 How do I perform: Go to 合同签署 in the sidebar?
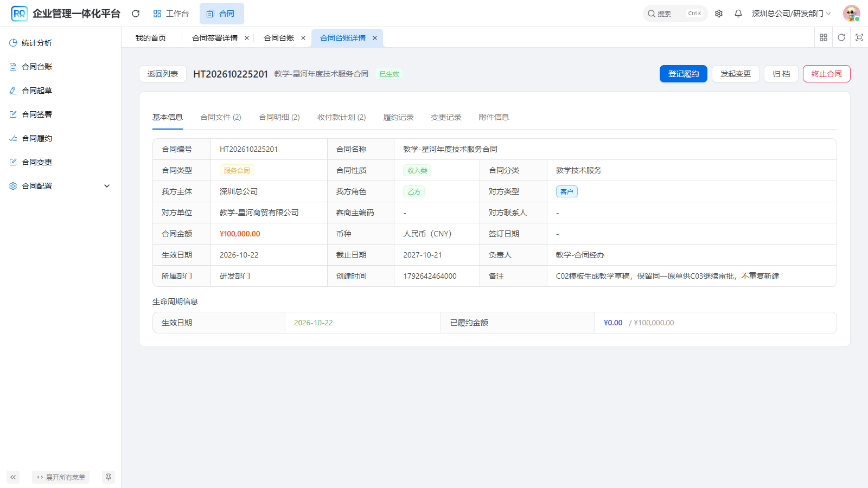coord(60,114)
